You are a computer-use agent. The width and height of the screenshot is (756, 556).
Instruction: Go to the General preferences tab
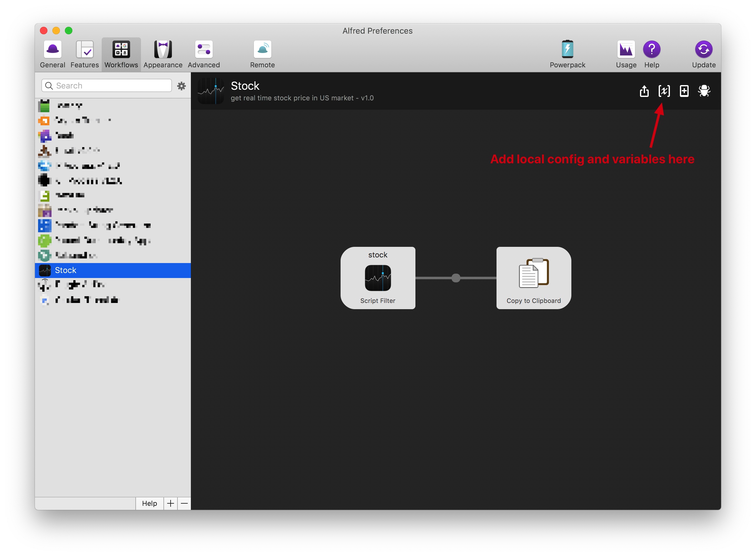[x=52, y=54]
